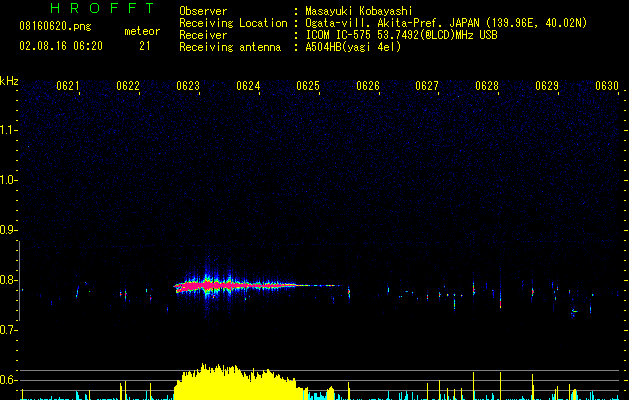Click the kHz unit label
629x400 pixels.
[x=9, y=80]
